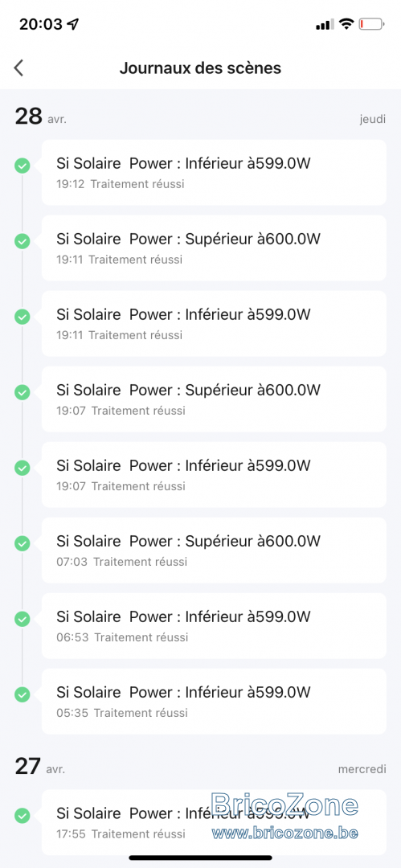The height and width of the screenshot is (868, 401).
Task: Tap the Journaux des scènes title
Action: tap(201, 68)
